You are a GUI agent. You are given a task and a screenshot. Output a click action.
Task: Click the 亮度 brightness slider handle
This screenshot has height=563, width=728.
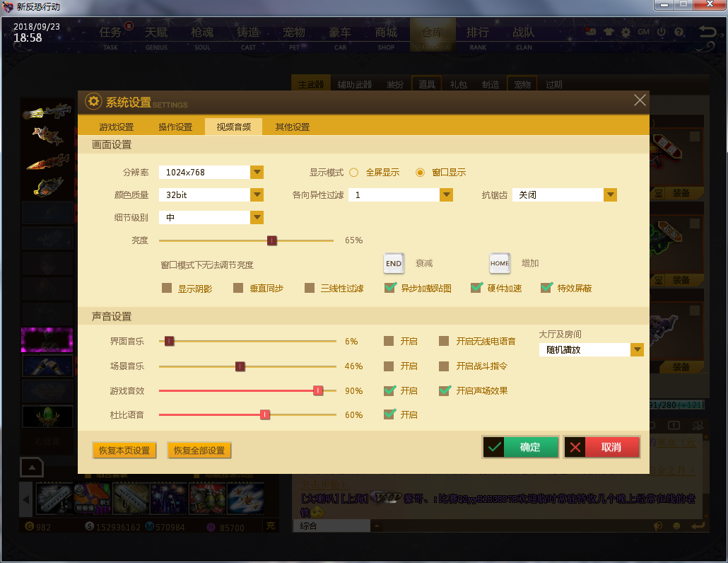[272, 240]
